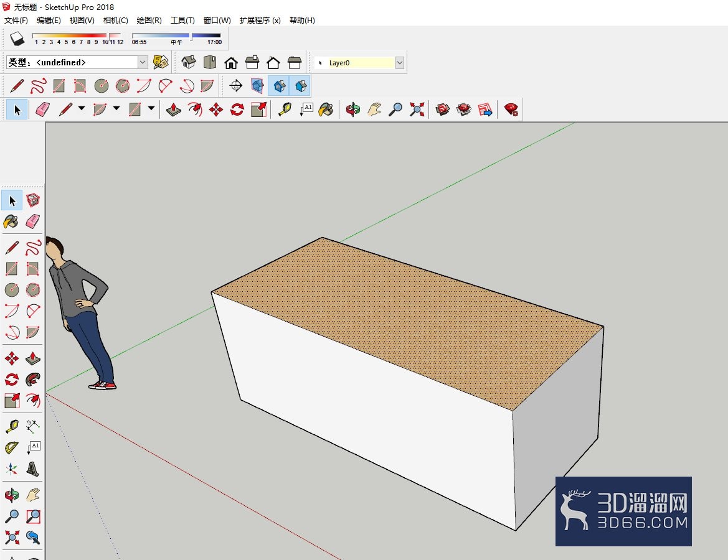Open the 扩展程序 extensions menu

[x=260, y=20]
